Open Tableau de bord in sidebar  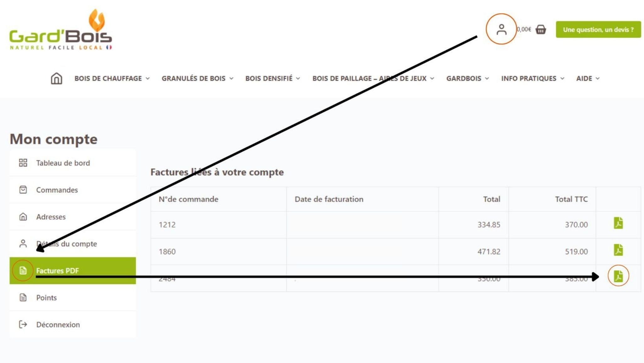[x=63, y=163]
